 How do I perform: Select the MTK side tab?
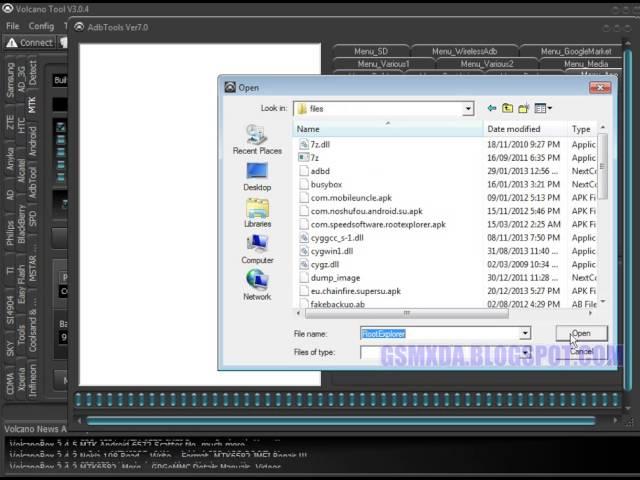coord(32,105)
